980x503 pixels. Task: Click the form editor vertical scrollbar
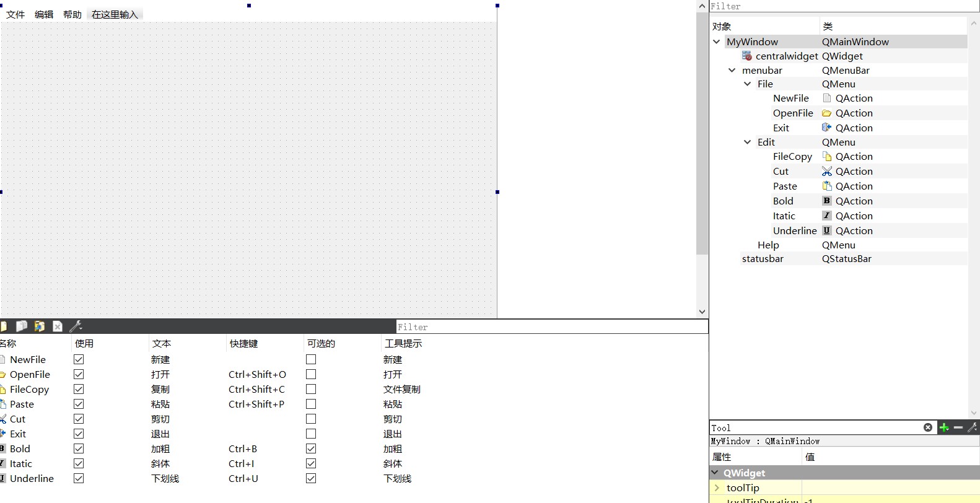(x=702, y=133)
